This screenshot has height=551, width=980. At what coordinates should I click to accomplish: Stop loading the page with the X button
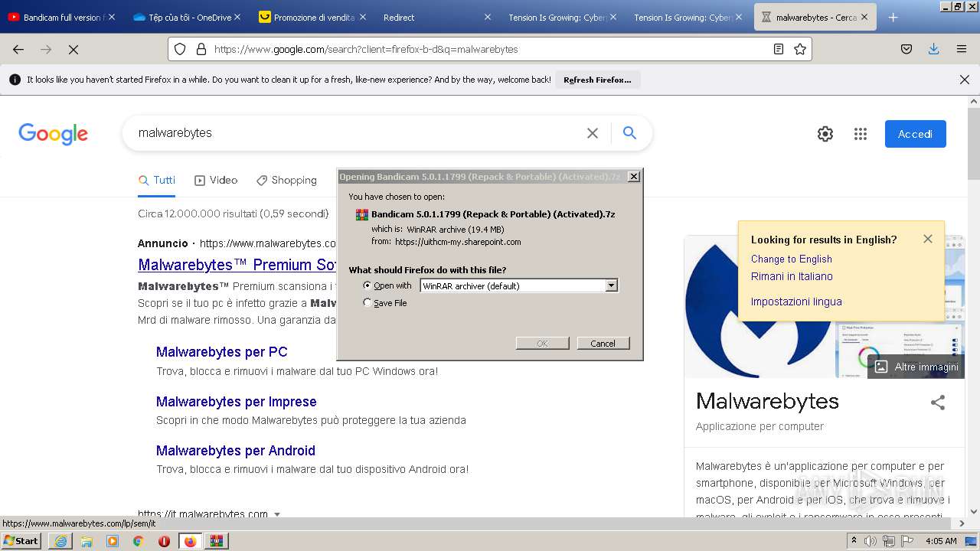pos(73,49)
